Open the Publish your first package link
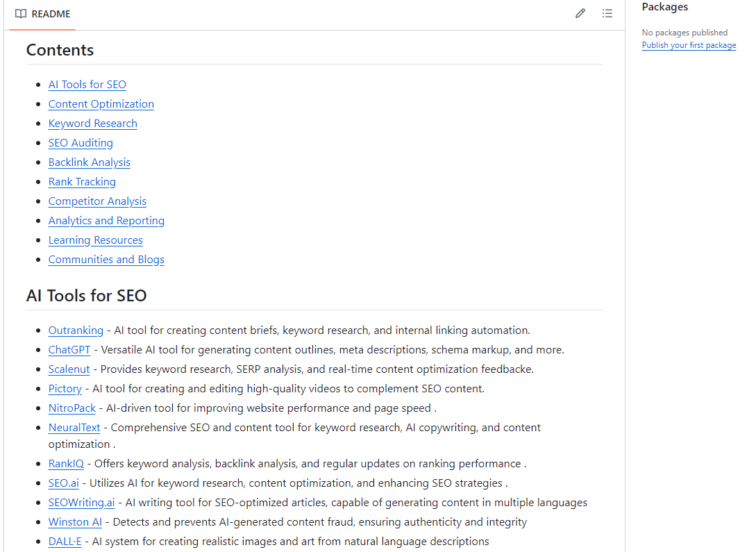 pyautogui.click(x=689, y=44)
